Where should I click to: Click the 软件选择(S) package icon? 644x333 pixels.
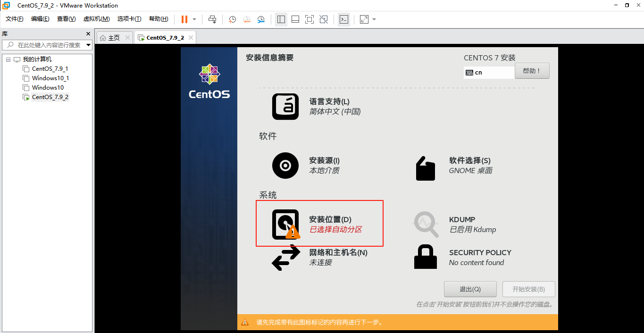426,168
